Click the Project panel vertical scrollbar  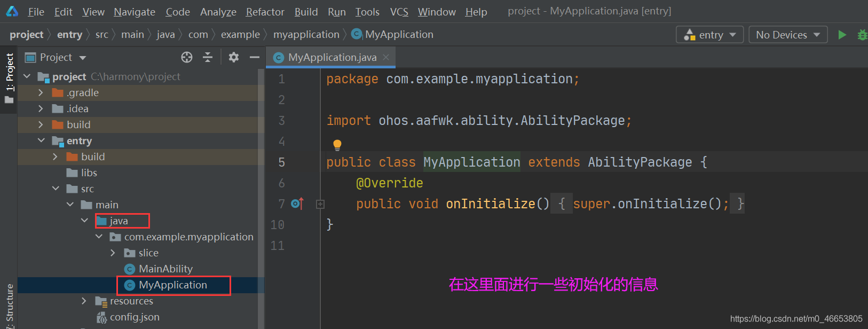261,198
